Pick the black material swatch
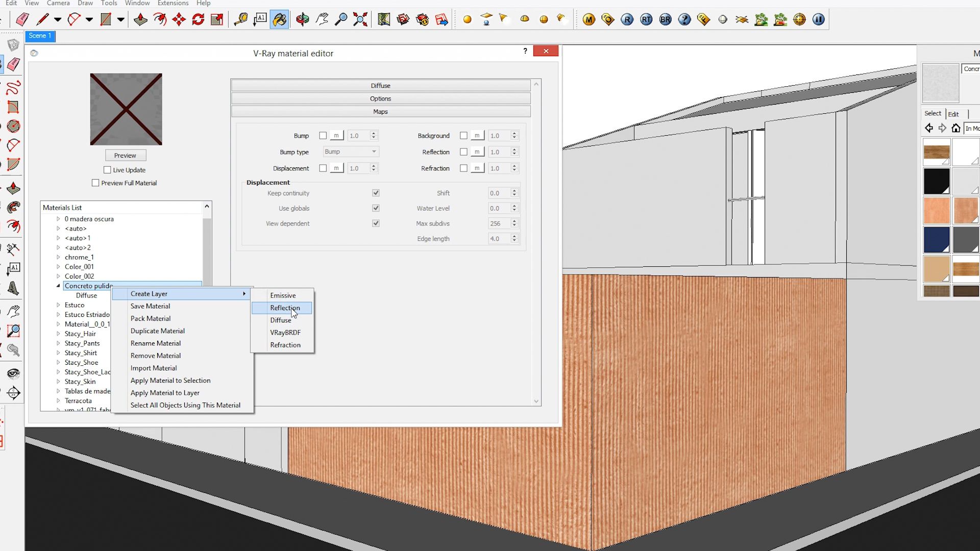The width and height of the screenshot is (980, 551). tap(937, 181)
